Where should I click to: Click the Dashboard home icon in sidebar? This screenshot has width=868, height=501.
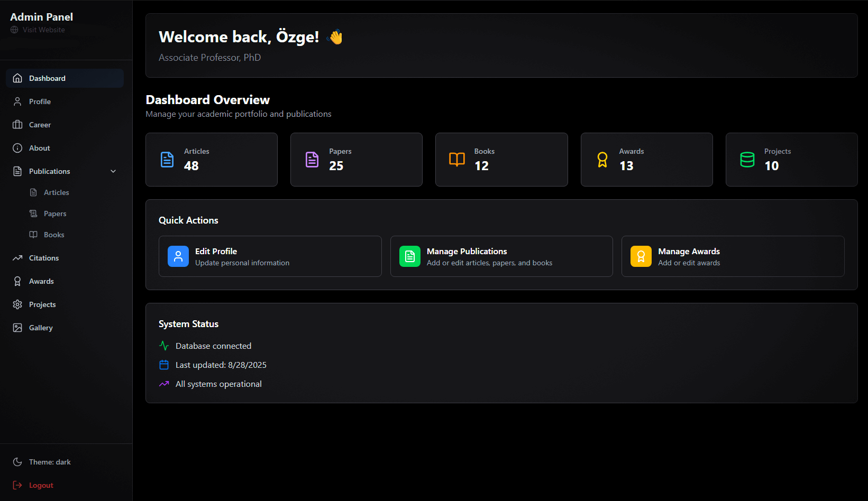tap(17, 78)
